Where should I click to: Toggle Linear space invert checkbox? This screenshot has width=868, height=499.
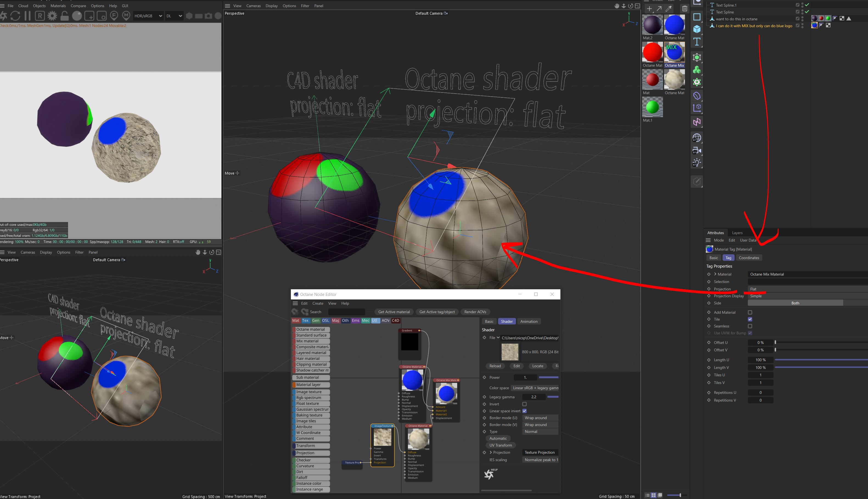click(x=524, y=411)
